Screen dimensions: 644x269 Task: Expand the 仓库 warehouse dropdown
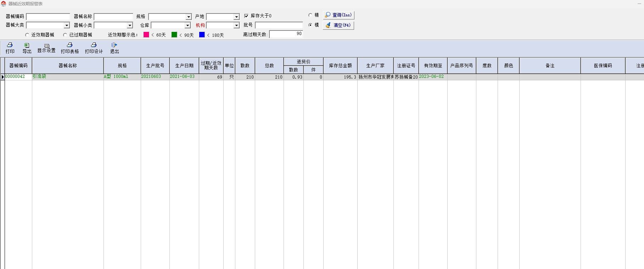coord(188,25)
